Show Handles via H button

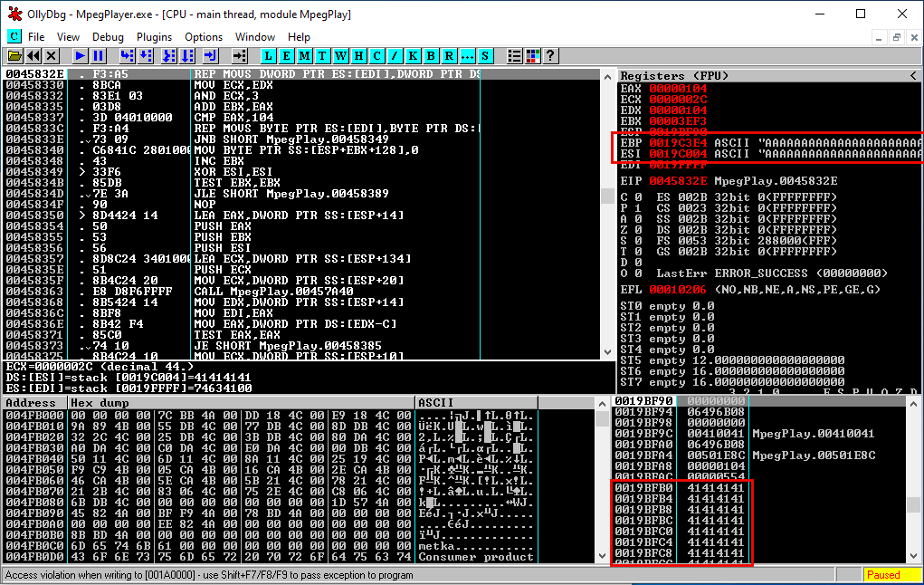click(x=358, y=56)
